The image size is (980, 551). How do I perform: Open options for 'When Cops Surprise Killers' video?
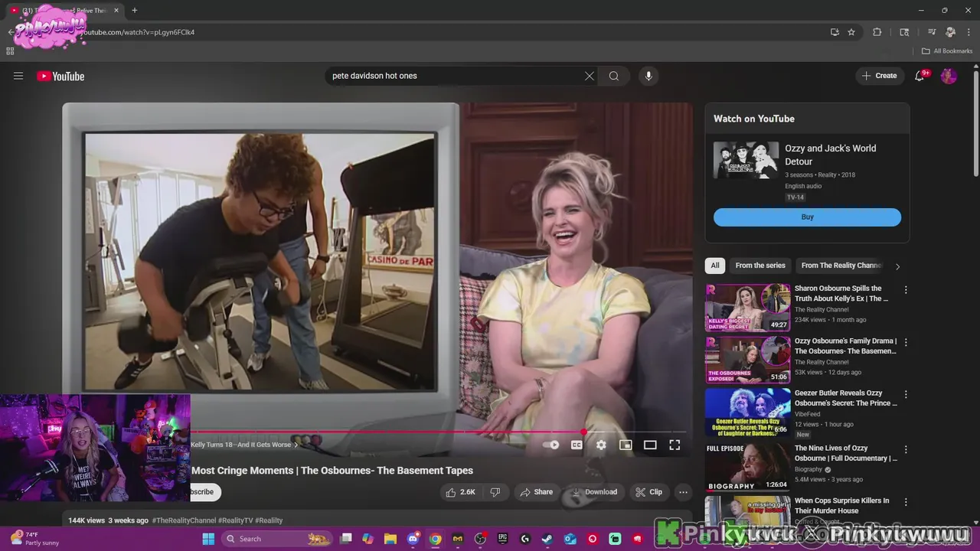(x=906, y=501)
